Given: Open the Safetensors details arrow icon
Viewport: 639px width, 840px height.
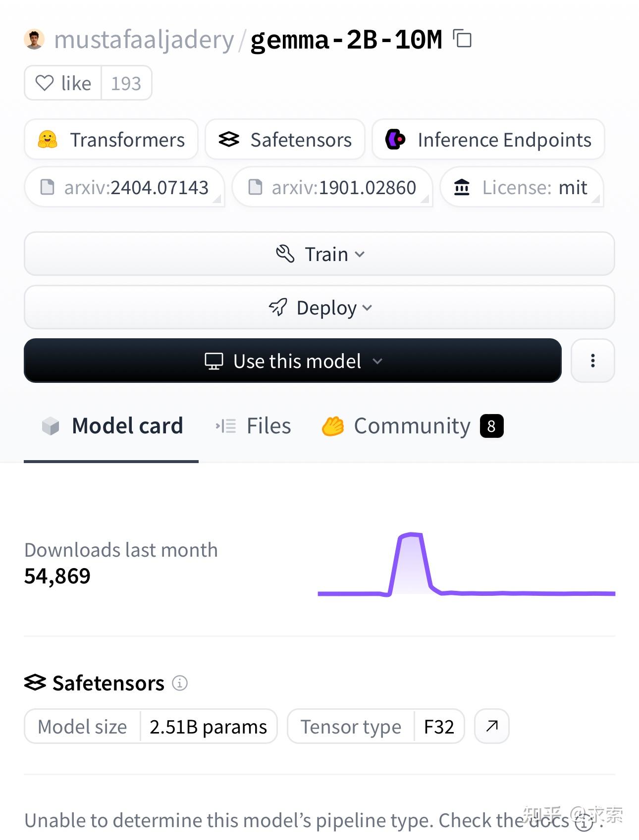Looking at the screenshot, I should coord(491,726).
